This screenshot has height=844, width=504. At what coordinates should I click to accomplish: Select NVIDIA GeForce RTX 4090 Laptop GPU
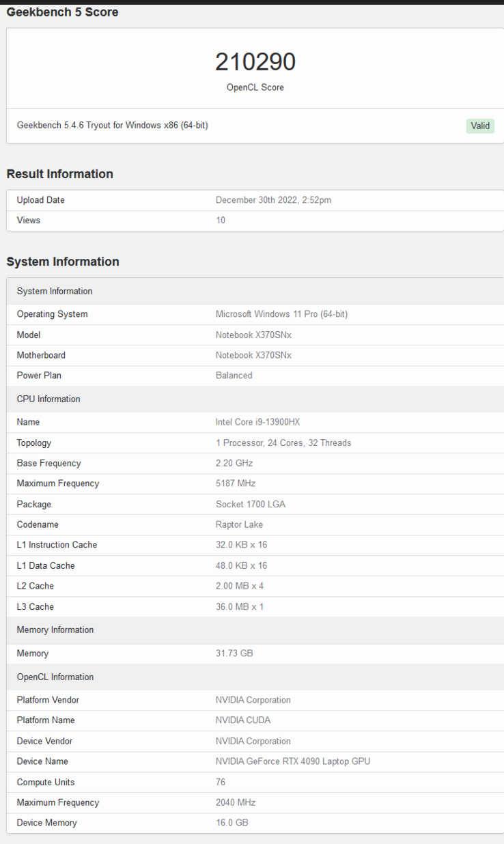(x=293, y=761)
